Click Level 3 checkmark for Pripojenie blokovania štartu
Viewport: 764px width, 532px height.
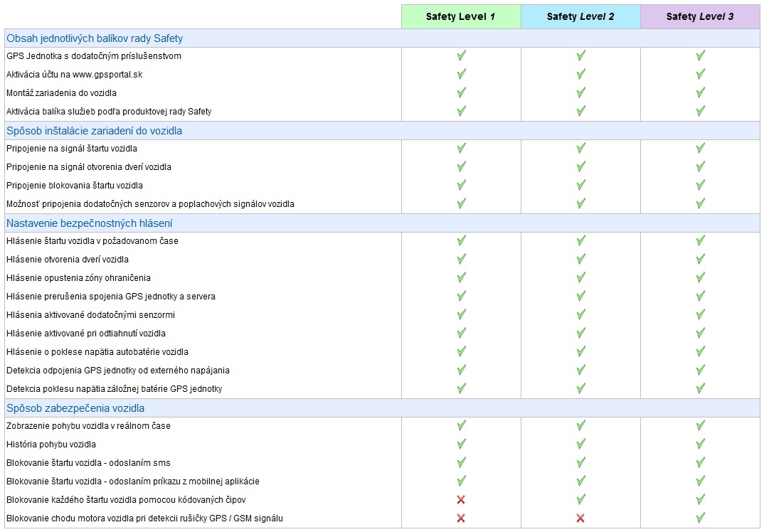pyautogui.click(x=700, y=185)
